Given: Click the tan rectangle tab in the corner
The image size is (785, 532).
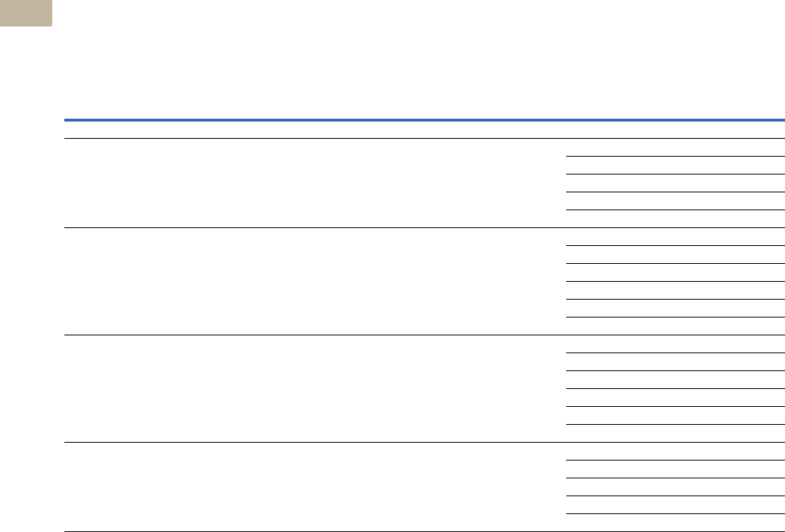Looking at the screenshot, I should coord(25,12).
